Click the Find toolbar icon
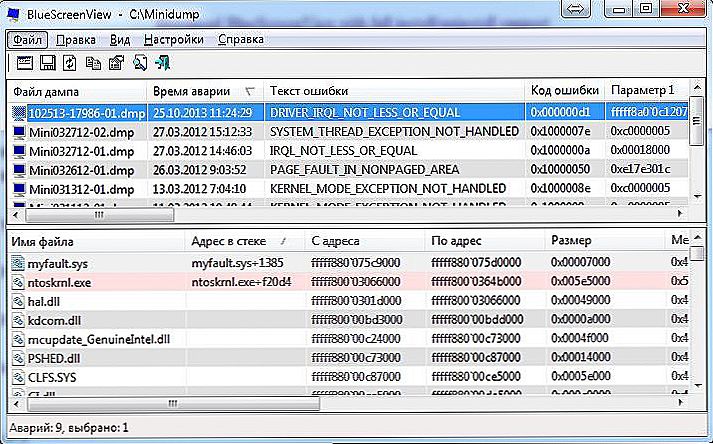Viewport: 713px width, 444px height. pyautogui.click(x=140, y=63)
